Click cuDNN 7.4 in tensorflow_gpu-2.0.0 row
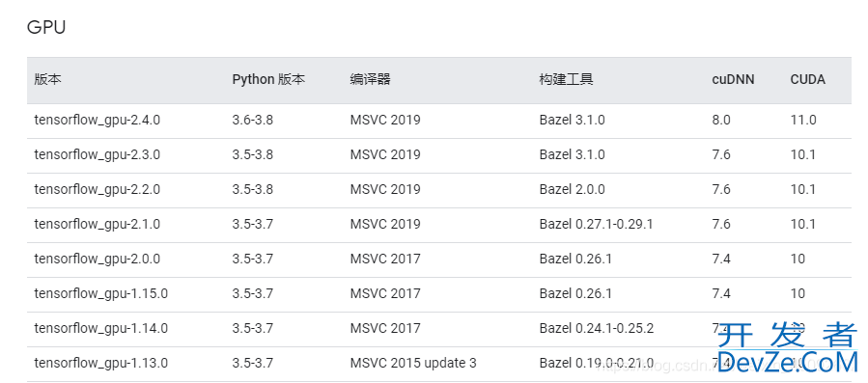The image size is (868, 383). click(721, 259)
